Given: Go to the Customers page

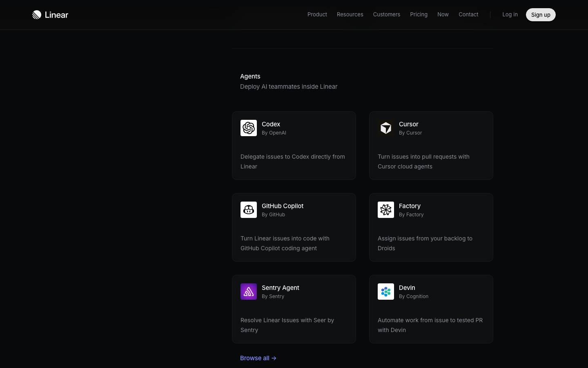Looking at the screenshot, I should (x=387, y=14).
